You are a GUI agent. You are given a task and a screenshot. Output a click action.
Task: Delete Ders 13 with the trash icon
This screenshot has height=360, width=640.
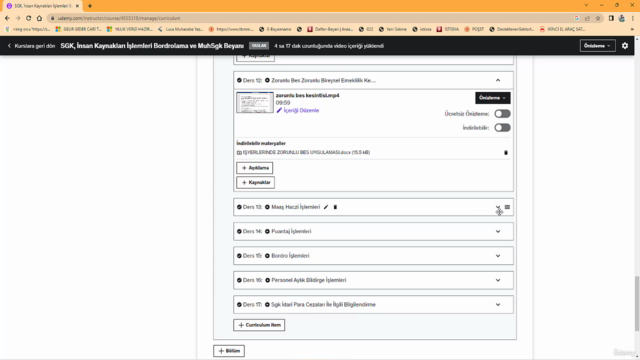[335, 207]
